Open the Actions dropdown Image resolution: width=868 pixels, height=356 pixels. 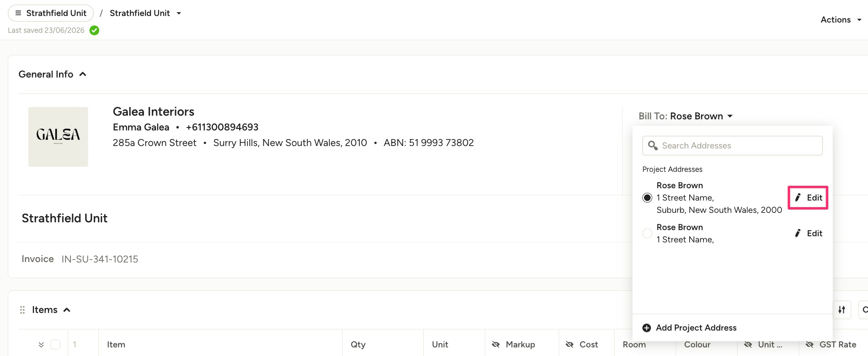coord(841,20)
